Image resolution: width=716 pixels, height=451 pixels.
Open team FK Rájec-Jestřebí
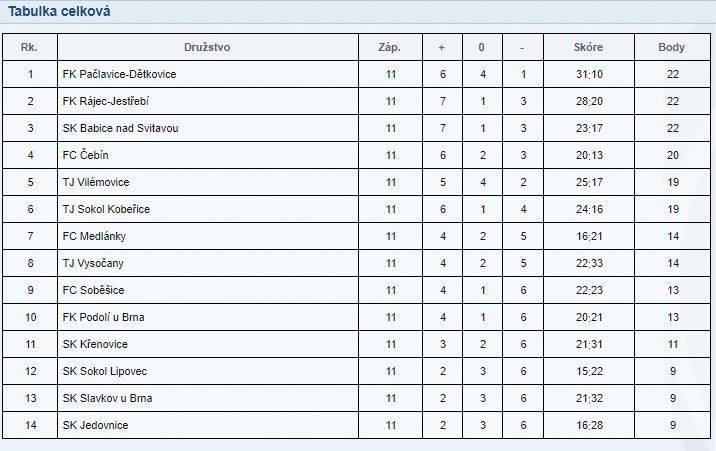(105, 101)
